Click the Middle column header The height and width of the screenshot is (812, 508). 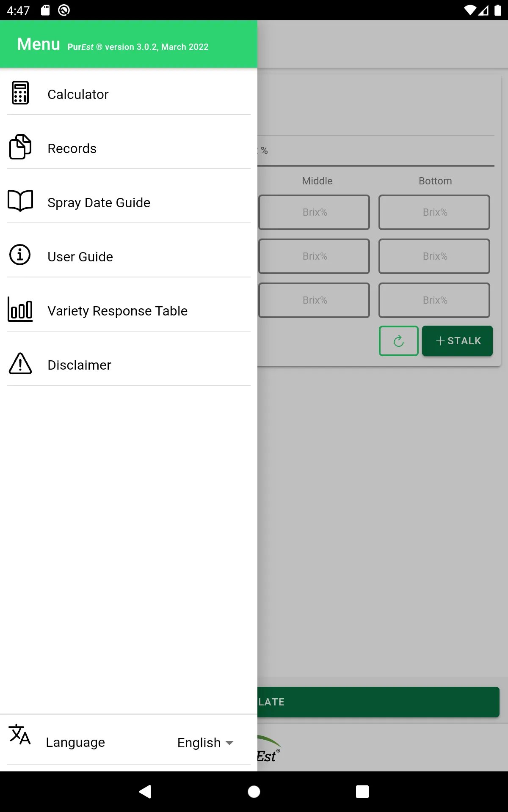317,181
